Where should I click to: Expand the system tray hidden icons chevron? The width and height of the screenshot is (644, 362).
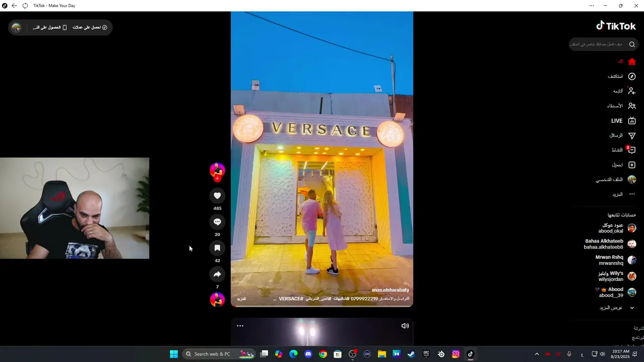click(x=536, y=354)
